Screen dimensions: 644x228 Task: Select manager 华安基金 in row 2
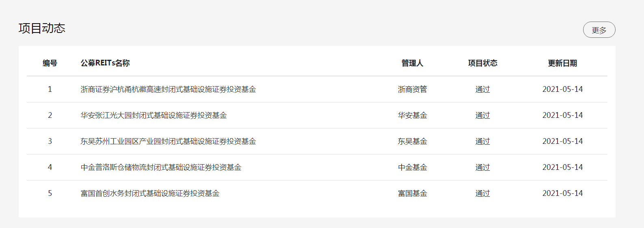point(412,115)
